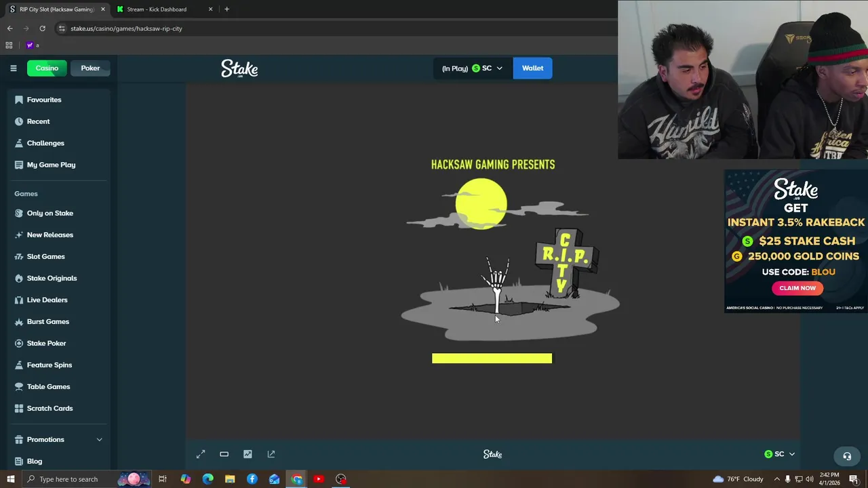Open Windows Start menu
Screen dimensions: 868x488
click(10, 479)
